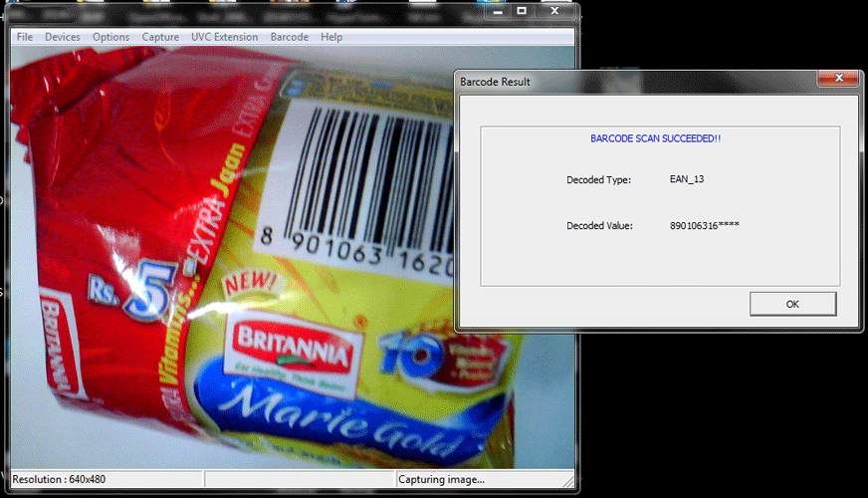The width and height of the screenshot is (868, 498).
Task: Open the Devices menu
Action: coord(63,37)
